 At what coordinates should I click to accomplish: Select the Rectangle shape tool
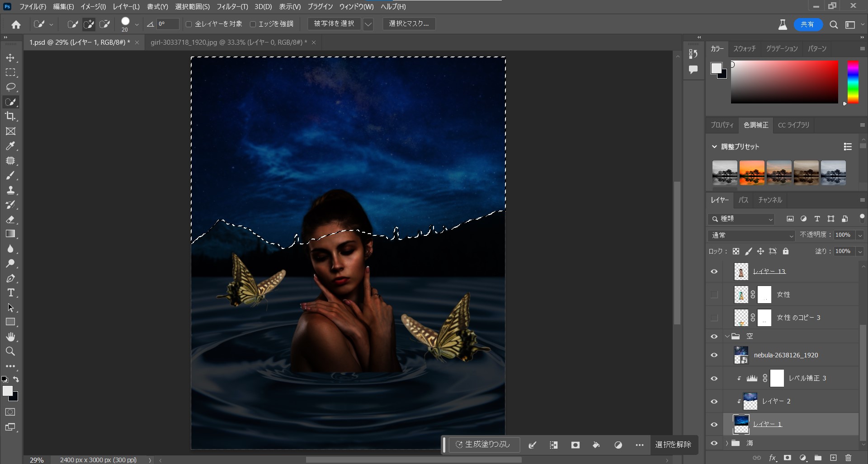tap(10, 322)
